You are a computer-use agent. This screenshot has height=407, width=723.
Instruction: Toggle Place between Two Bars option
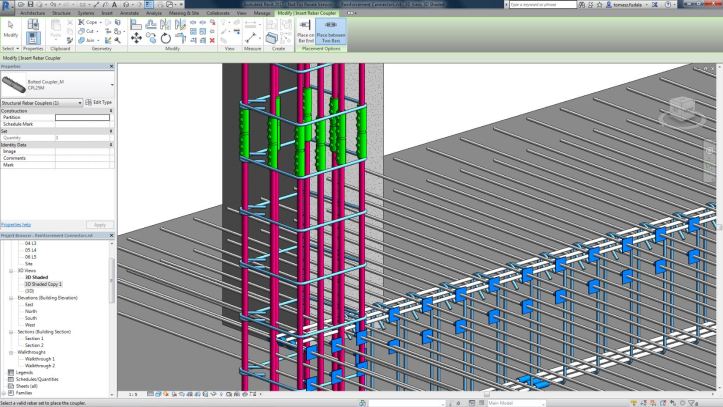pos(331,31)
